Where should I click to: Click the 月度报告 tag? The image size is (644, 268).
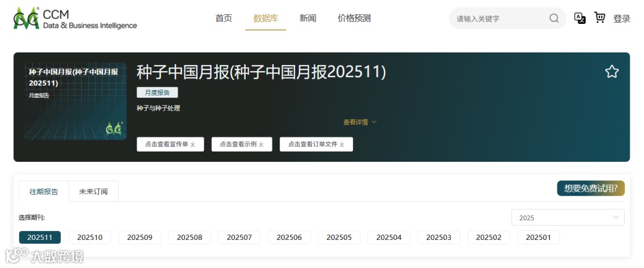[157, 93]
